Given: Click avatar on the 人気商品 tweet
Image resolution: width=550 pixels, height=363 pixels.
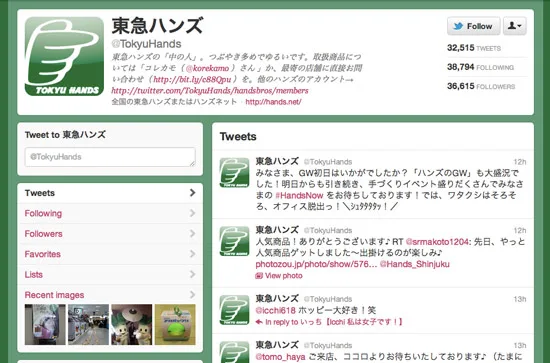Looking at the screenshot, I should click(234, 241).
